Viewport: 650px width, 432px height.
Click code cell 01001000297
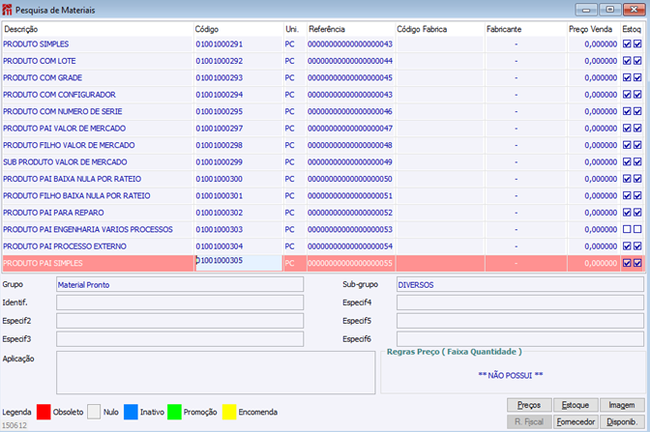(219, 128)
